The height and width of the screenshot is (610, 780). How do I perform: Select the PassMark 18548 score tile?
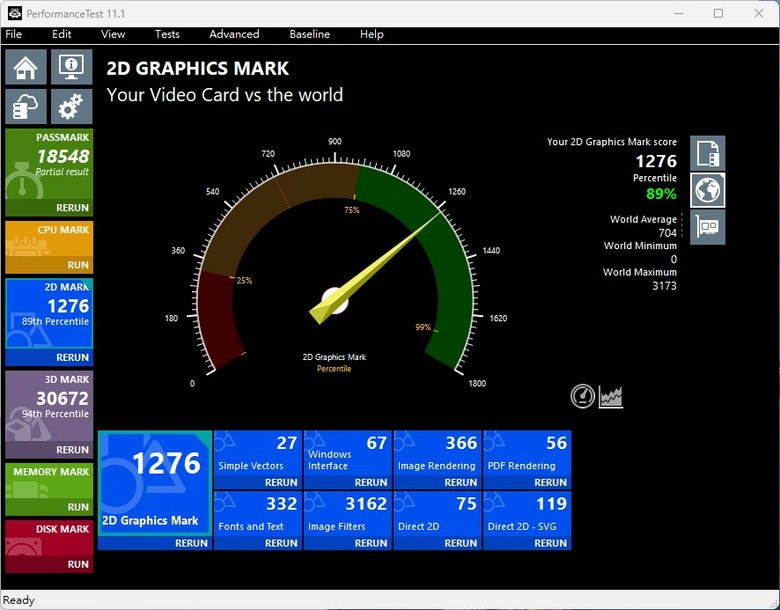tap(49, 165)
